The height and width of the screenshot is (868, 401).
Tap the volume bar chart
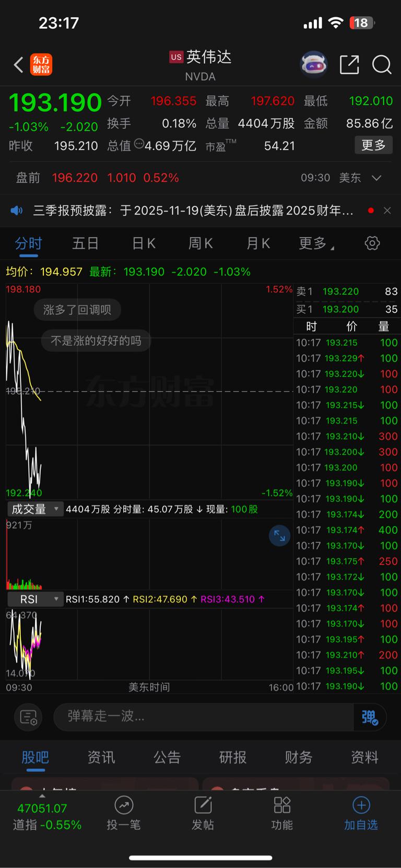(x=149, y=555)
